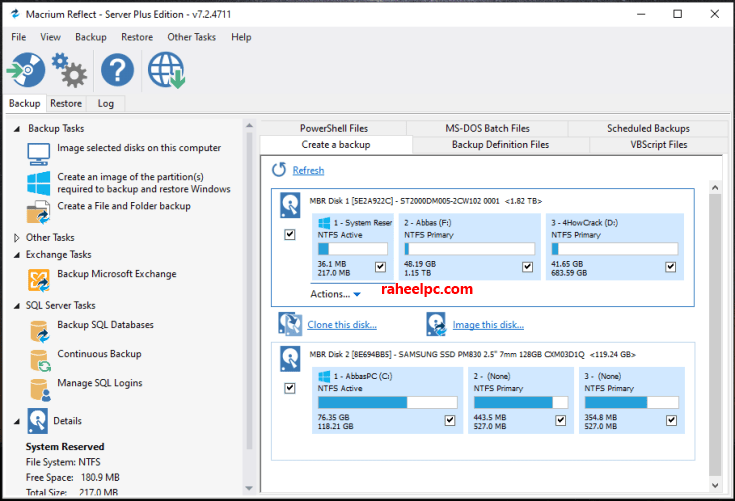This screenshot has width=735, height=501.
Task: Click the Windows flag on System Reserved partition
Action: point(324,223)
